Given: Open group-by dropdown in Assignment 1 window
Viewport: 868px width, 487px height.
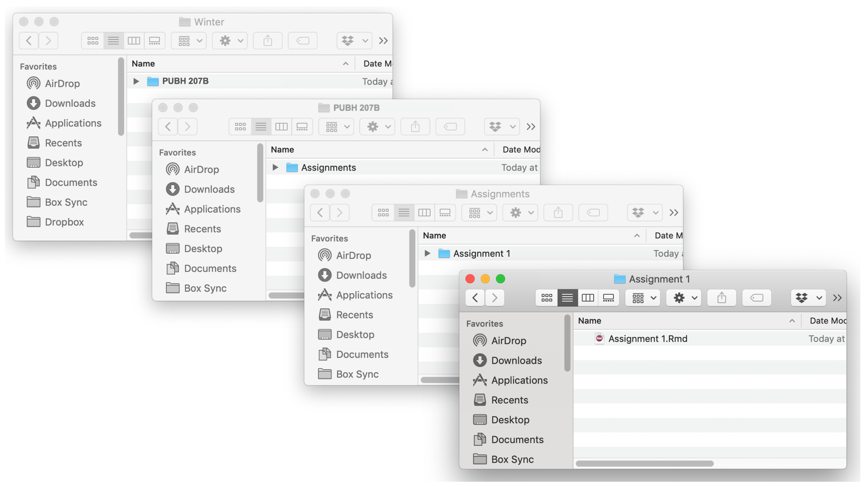Looking at the screenshot, I should coord(643,298).
